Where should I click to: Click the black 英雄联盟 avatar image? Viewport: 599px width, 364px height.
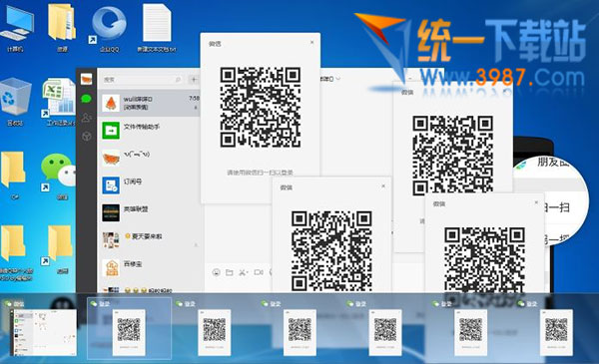111,212
